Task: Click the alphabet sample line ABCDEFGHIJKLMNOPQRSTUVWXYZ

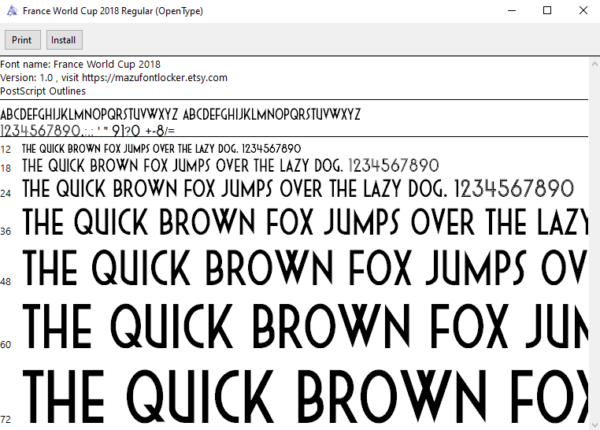Action: 180,114
